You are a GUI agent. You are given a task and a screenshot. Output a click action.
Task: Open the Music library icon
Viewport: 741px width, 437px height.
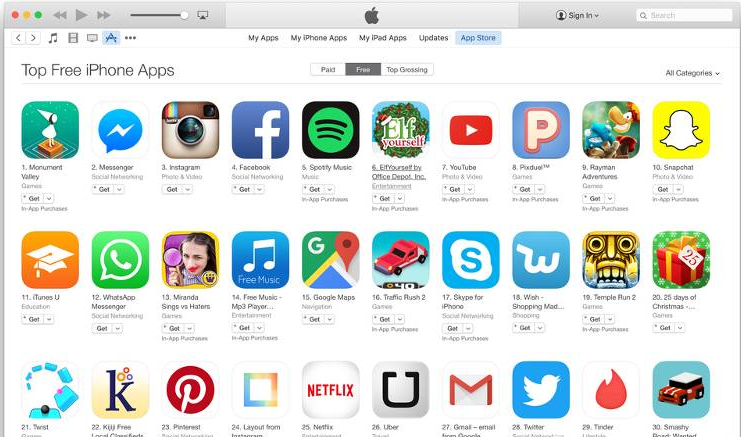53,38
